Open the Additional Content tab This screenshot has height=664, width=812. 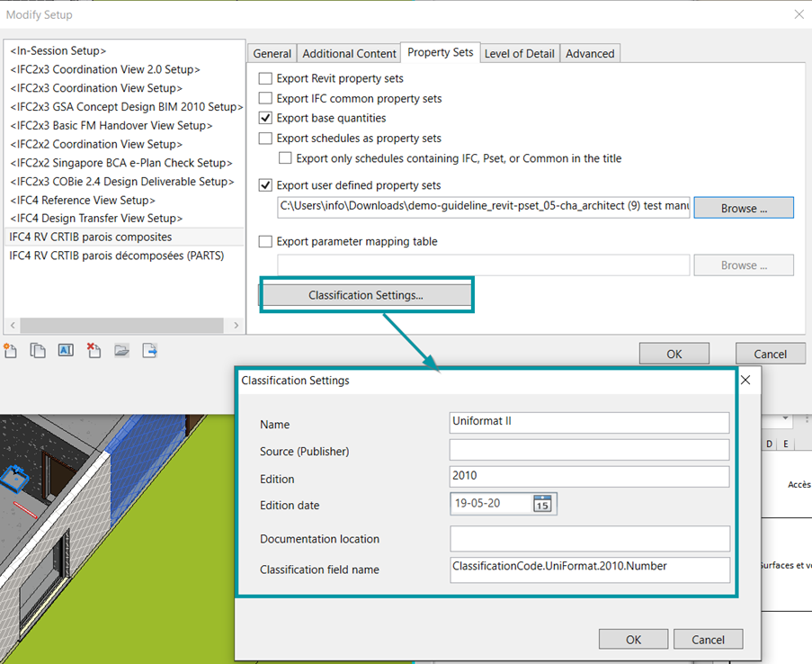point(349,53)
